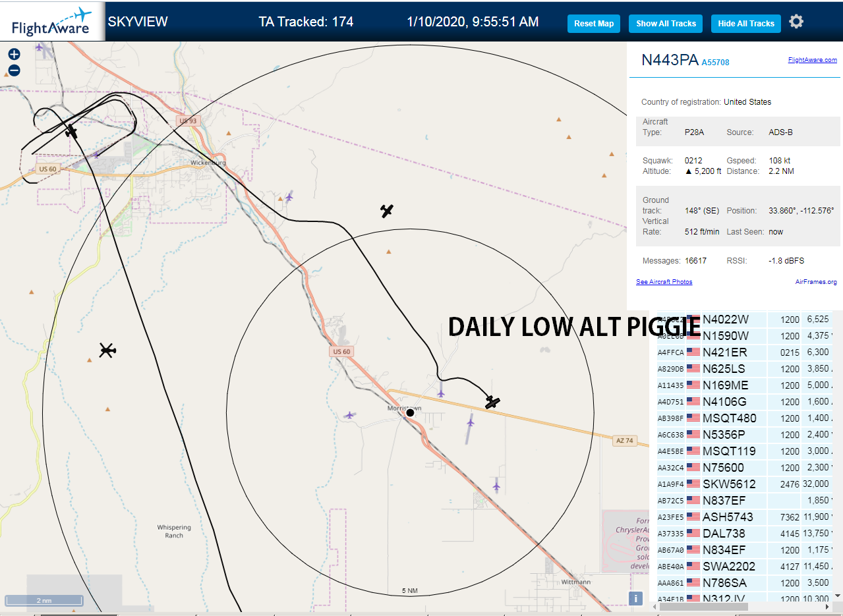
Task: Click the SKYVIEW title in header
Action: coord(138,22)
